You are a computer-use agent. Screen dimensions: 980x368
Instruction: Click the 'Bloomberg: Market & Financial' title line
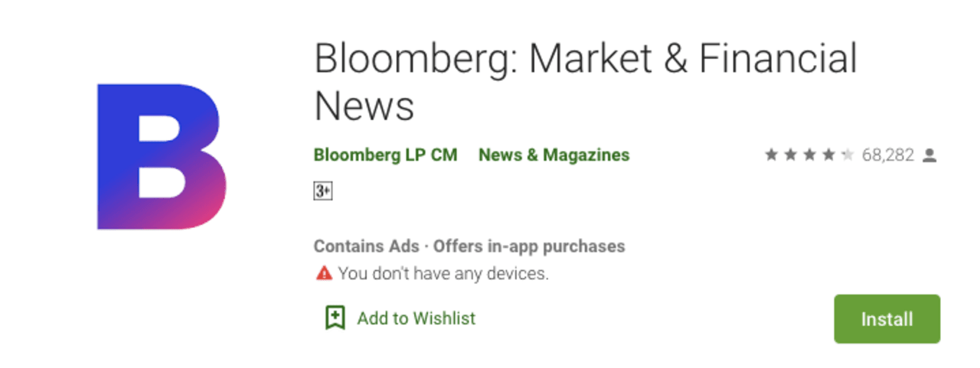[586, 59]
